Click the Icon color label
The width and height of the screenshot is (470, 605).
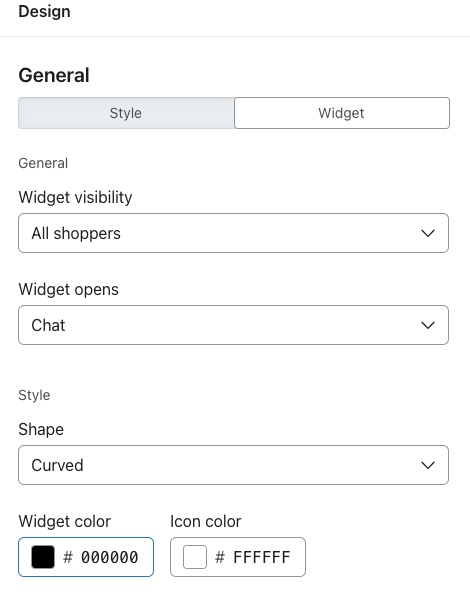pyautogui.click(x=206, y=521)
